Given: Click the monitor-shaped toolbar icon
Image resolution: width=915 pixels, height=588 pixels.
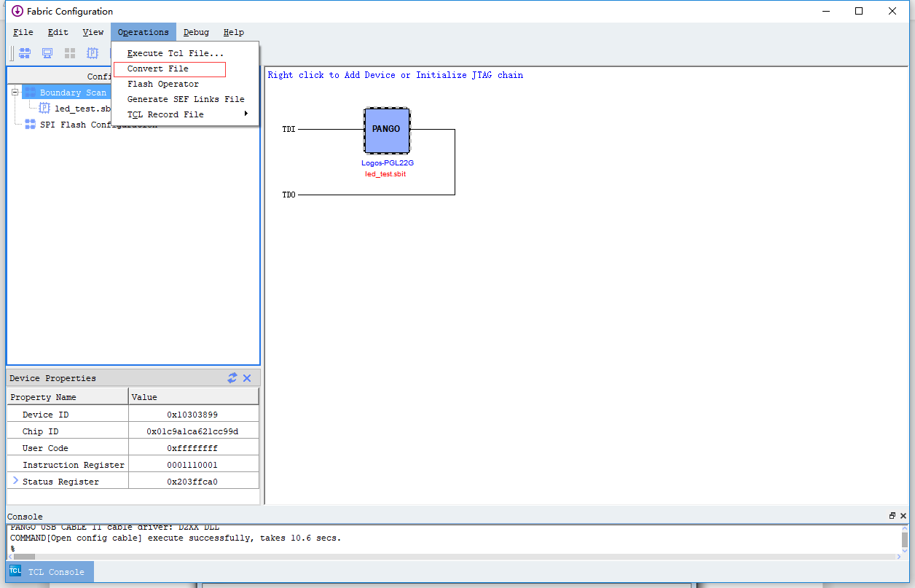Looking at the screenshot, I should tap(47, 53).
